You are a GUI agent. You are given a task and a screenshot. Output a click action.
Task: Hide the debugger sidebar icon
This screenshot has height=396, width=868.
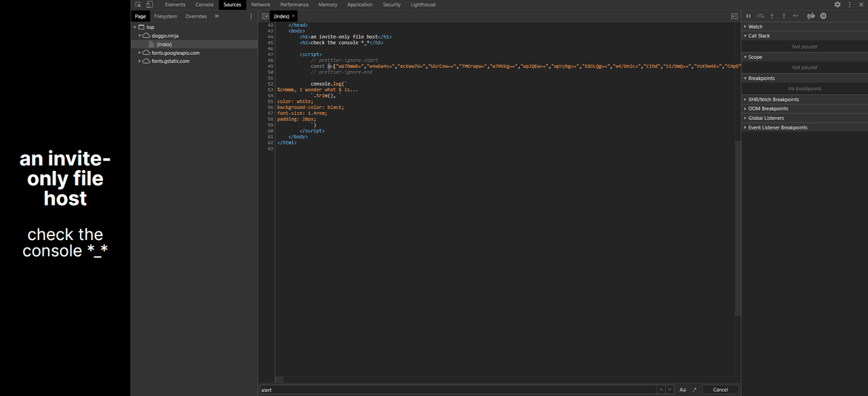pos(734,16)
